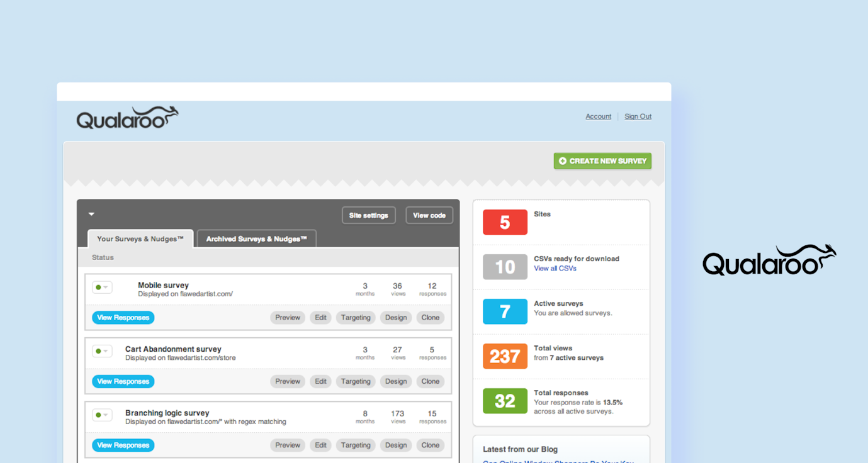Screen dimensions: 868x463
Task: Click the standalone Qualaroo logo on the right
Action: [x=768, y=260]
